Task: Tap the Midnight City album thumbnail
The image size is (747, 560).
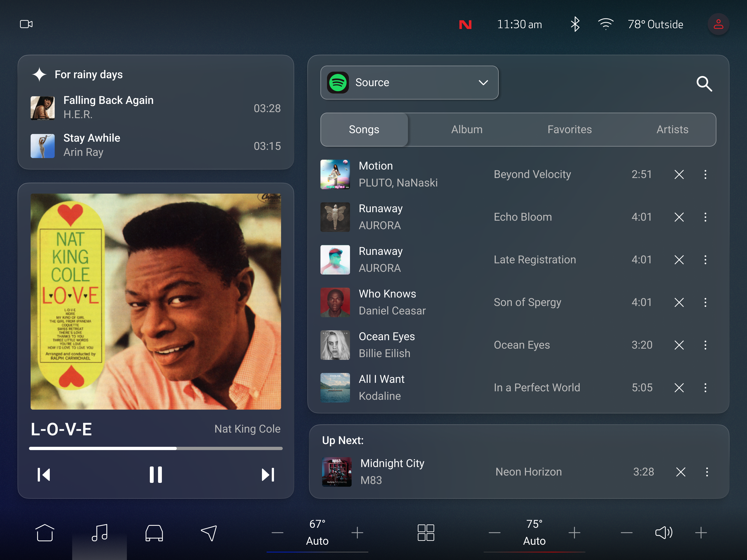Action: tap(337, 472)
